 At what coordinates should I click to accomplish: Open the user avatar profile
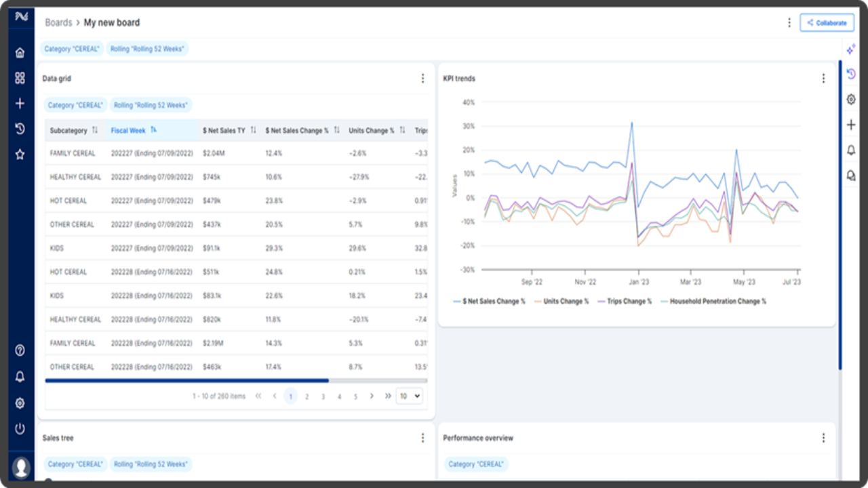21,467
